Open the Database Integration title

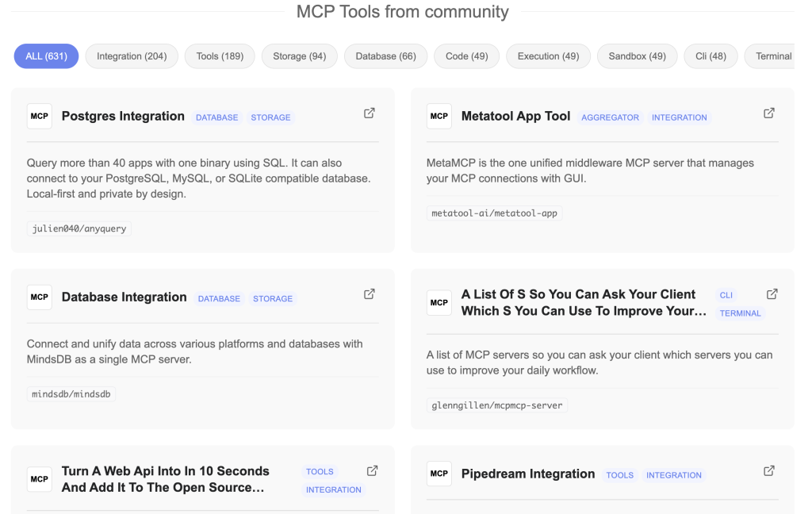124,297
